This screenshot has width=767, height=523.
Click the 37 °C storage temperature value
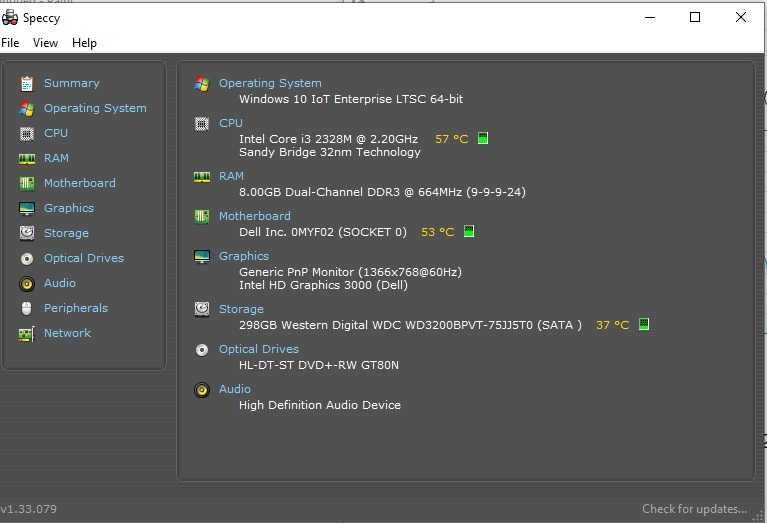[x=612, y=325]
